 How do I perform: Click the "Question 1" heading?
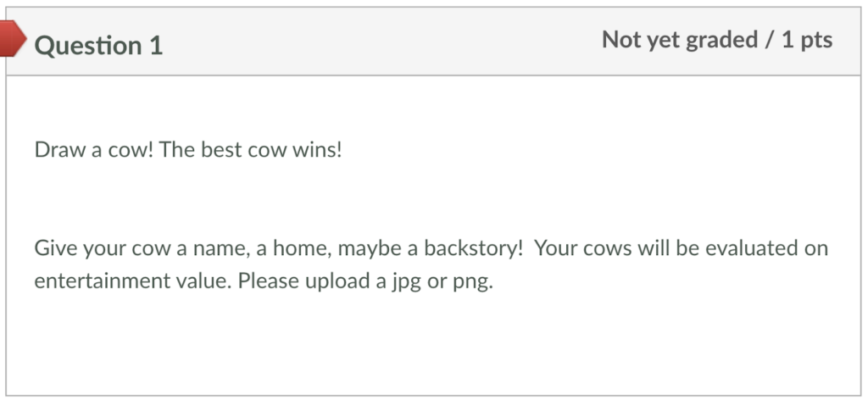[x=98, y=45]
